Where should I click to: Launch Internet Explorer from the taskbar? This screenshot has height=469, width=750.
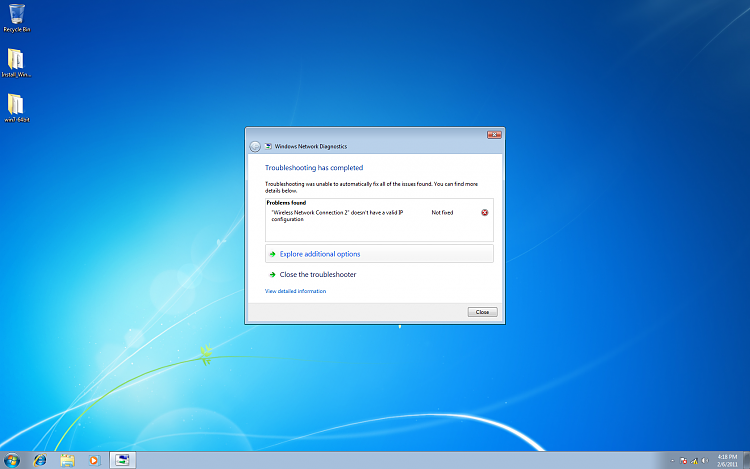pos(40,460)
